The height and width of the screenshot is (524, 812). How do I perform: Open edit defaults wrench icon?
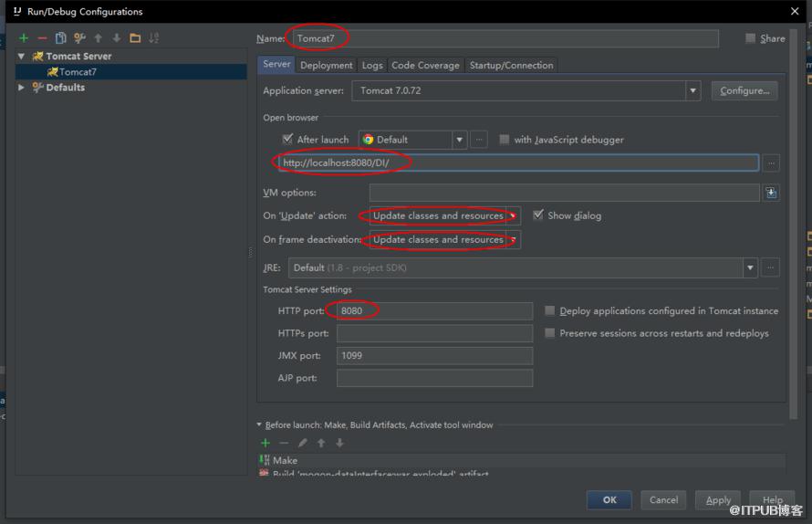79,37
